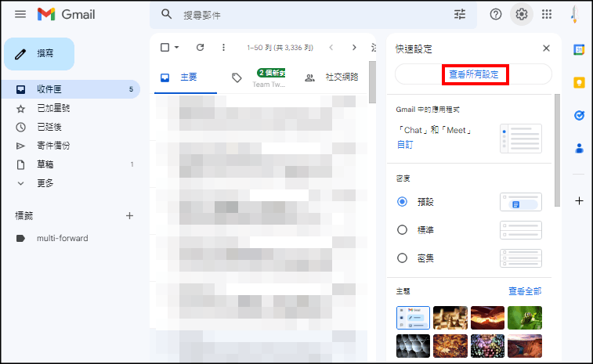593x364 pixels.
Task: Click the 查看所有設定 button
Action: 473,74
